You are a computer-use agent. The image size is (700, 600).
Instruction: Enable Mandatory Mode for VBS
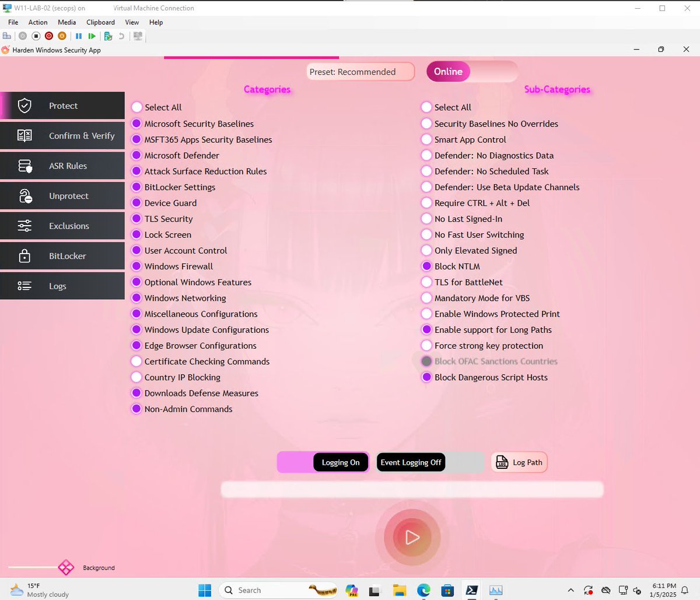476,298
